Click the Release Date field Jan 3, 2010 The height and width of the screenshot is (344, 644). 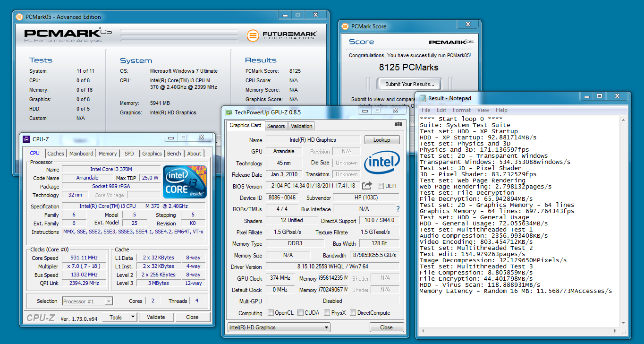(x=284, y=174)
